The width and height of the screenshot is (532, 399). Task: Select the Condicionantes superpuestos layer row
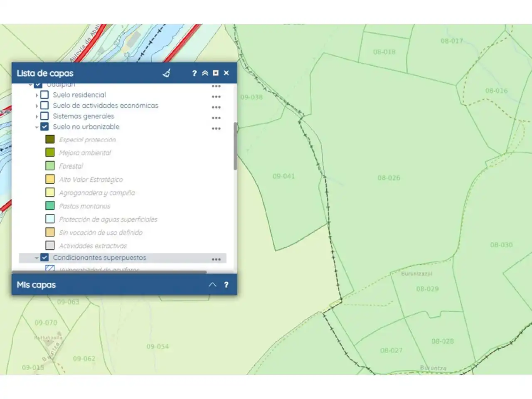[x=123, y=258]
